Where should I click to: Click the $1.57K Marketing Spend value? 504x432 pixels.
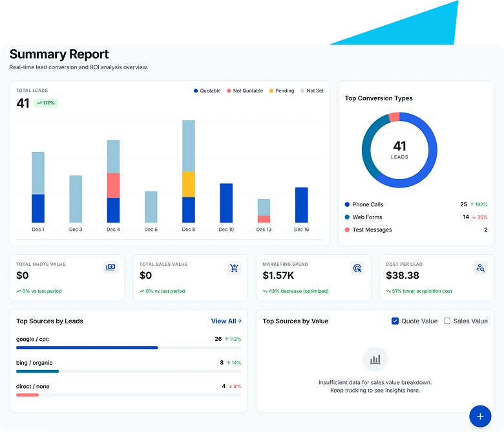coord(278,275)
